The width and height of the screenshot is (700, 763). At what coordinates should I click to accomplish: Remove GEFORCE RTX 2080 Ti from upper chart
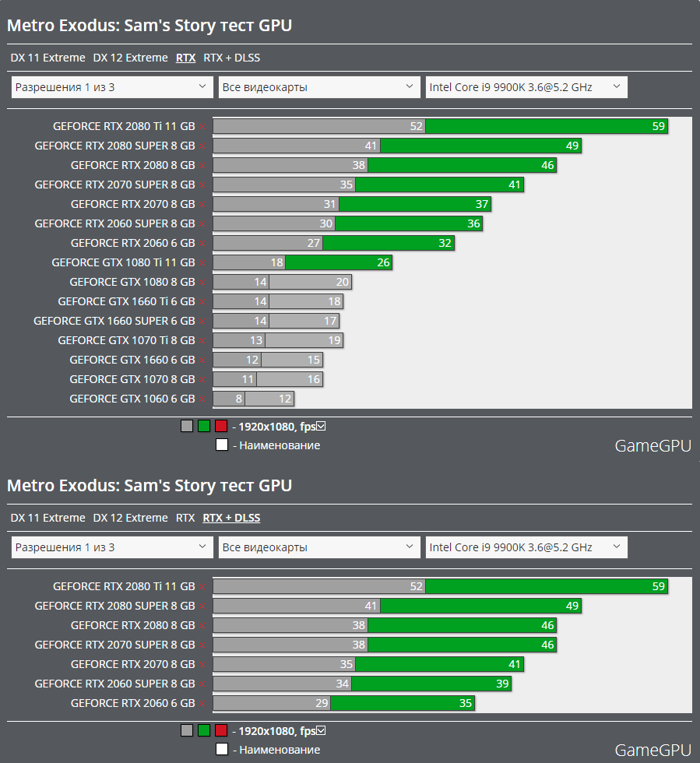(x=202, y=126)
